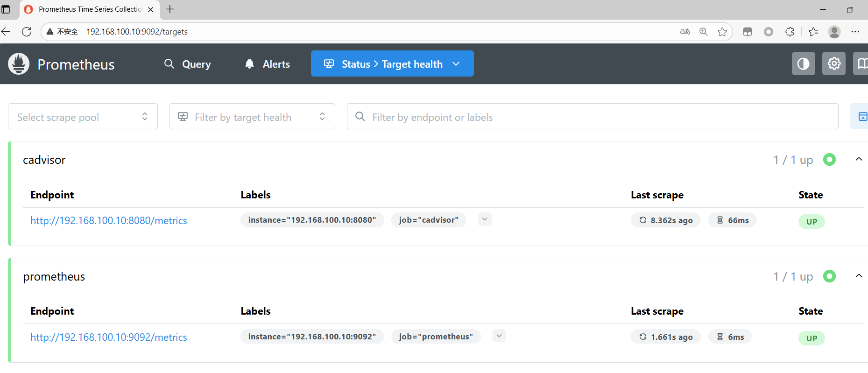Click the instance="192.168.100.10:8080" label
Screen dimensions: 868x373
312,220
